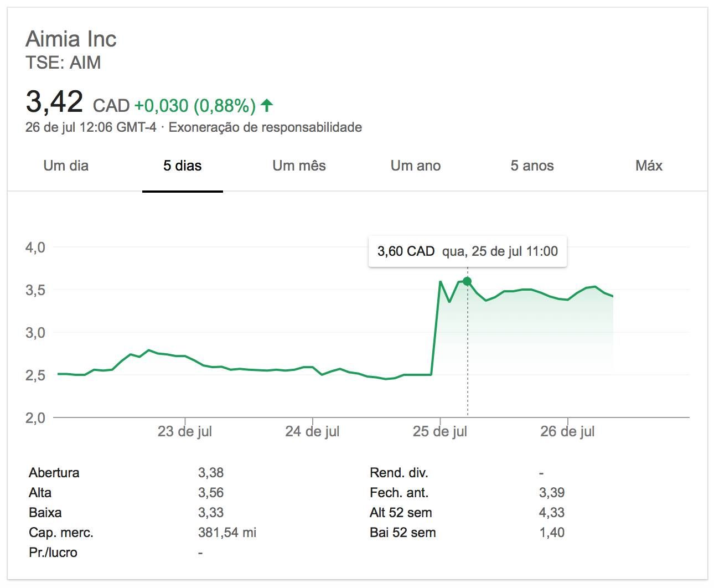Click the Bai 52 sem value 1,40
The height and width of the screenshot is (588, 714).
pyautogui.click(x=552, y=533)
